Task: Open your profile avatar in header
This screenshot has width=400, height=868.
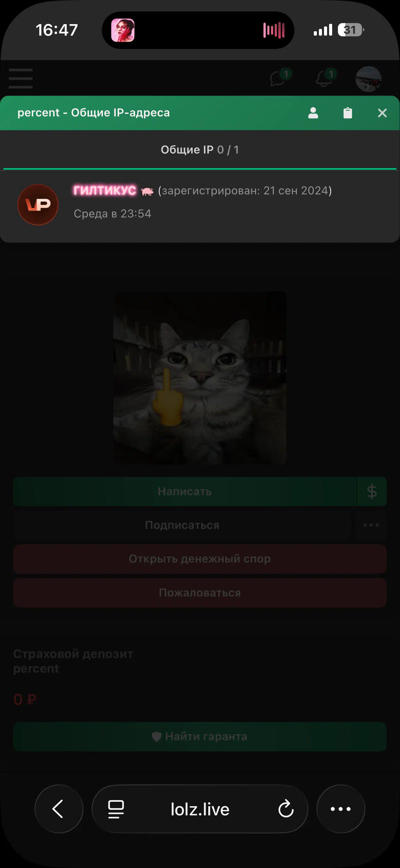Action: click(x=368, y=79)
